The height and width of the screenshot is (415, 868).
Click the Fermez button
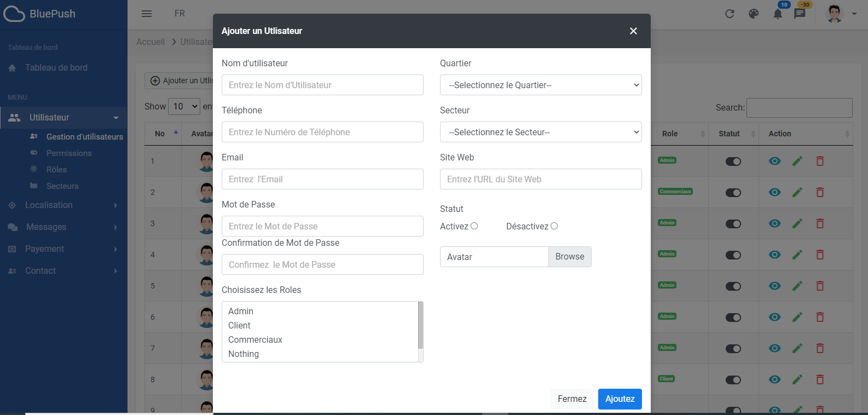572,399
